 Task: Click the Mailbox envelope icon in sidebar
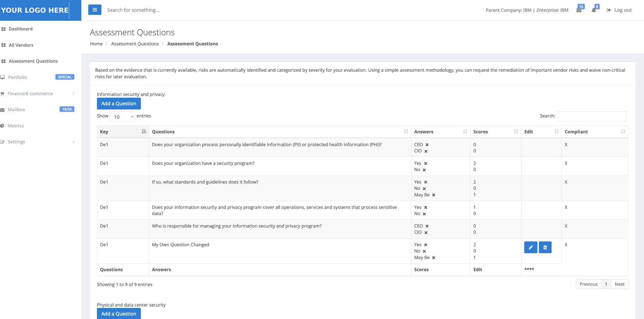click(x=2, y=110)
